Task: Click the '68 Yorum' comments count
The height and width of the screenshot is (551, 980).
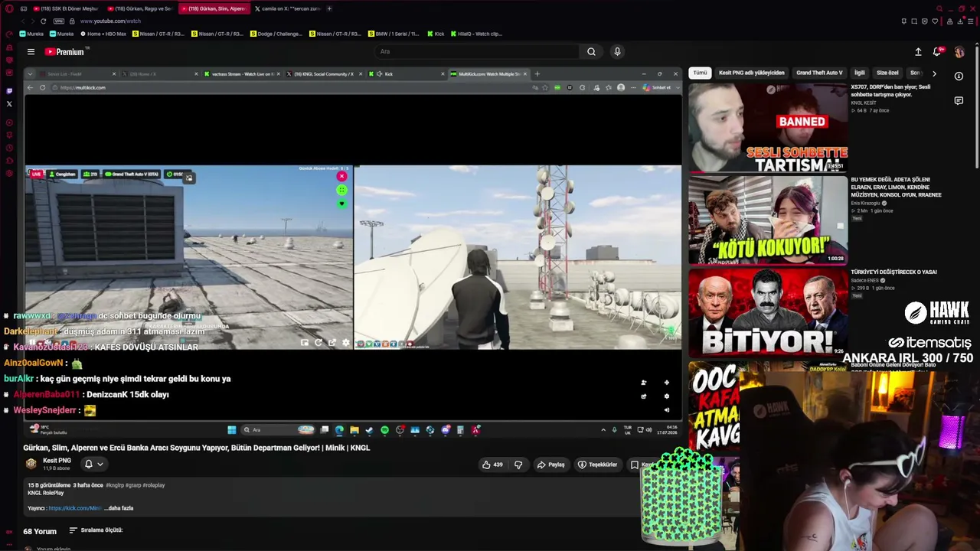Action: (40, 531)
